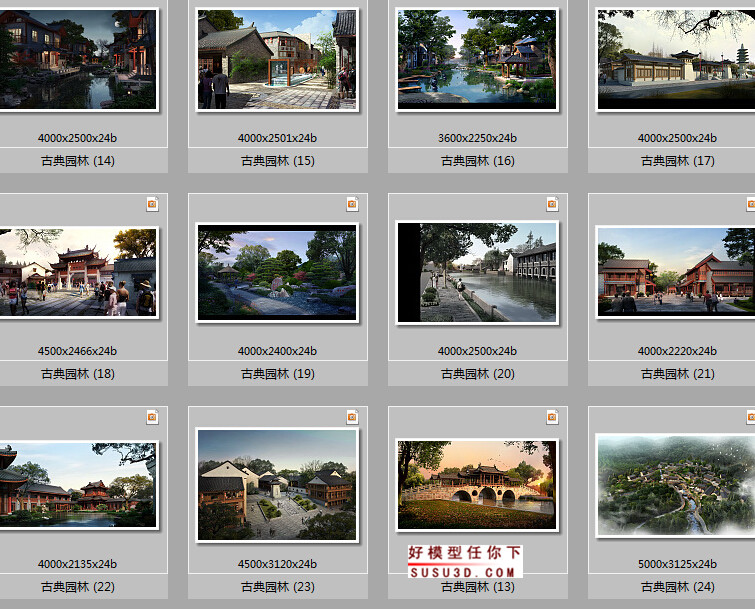Click the dimension text 3600x2250x24b
Image resolution: width=755 pixels, height=609 pixels.
[x=477, y=138]
